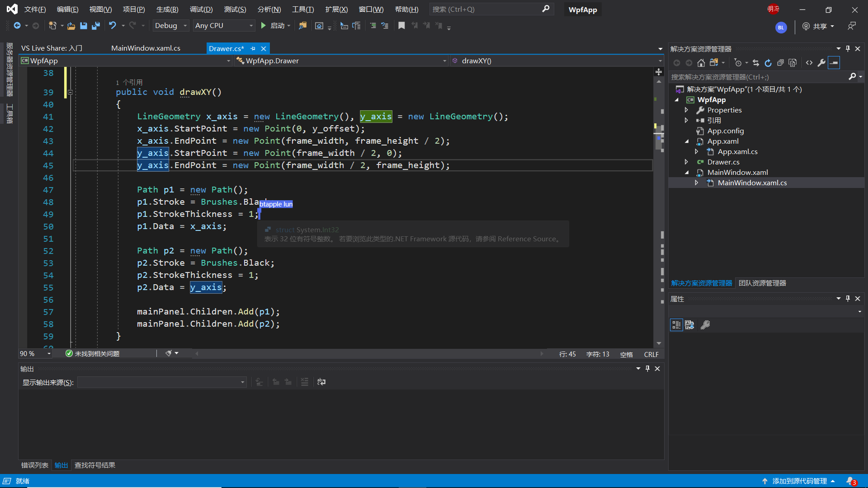
Task: Toggle preview selected items in Solution Explorer
Action: pos(834,63)
